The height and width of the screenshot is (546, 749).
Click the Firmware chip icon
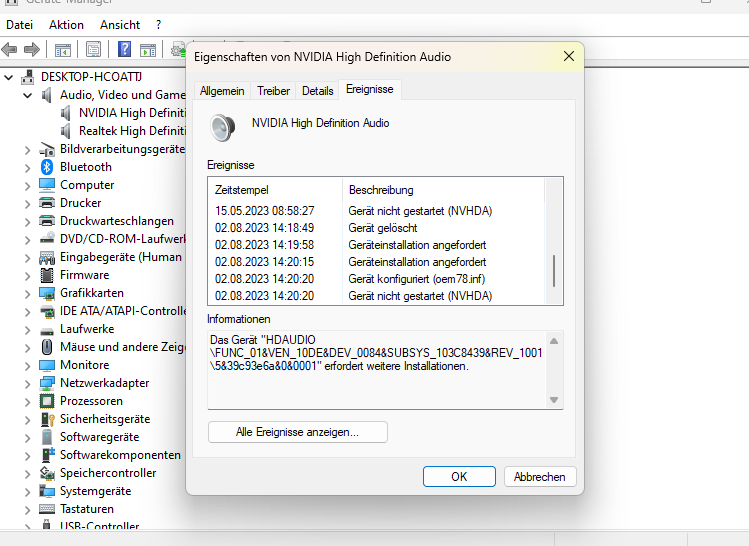[47, 275]
